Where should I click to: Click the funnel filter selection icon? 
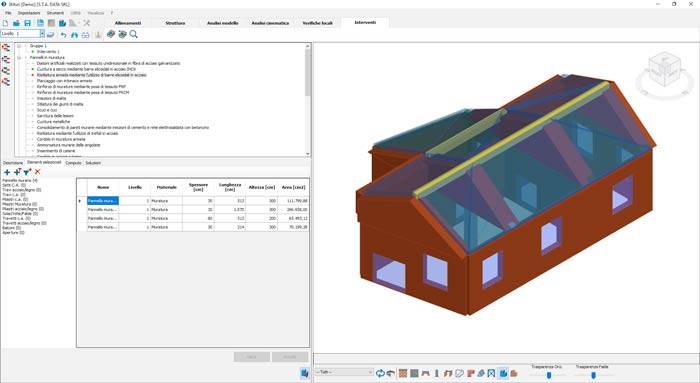tap(27, 172)
